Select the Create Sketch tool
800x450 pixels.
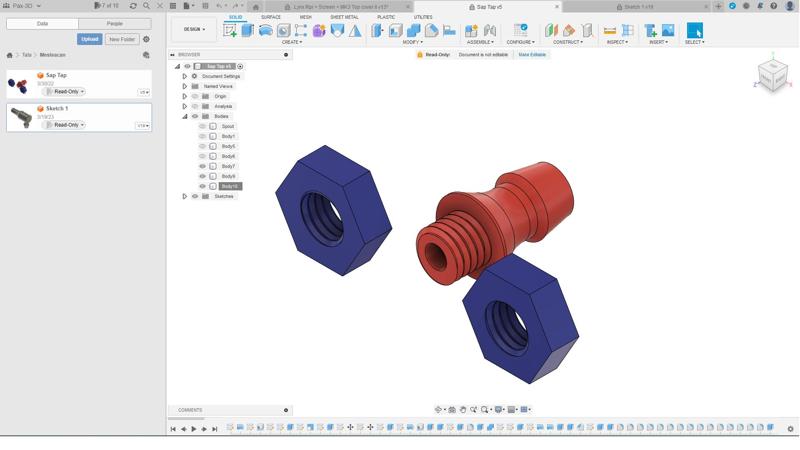click(x=230, y=31)
